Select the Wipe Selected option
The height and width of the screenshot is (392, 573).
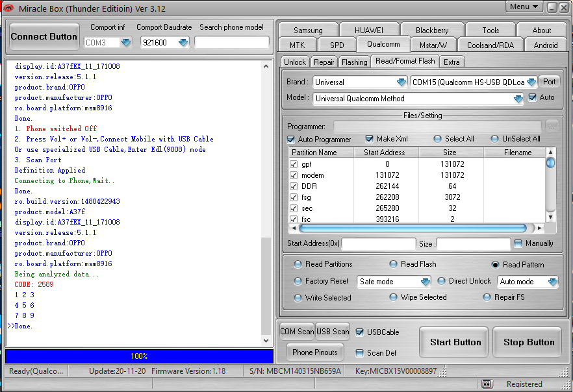393,297
